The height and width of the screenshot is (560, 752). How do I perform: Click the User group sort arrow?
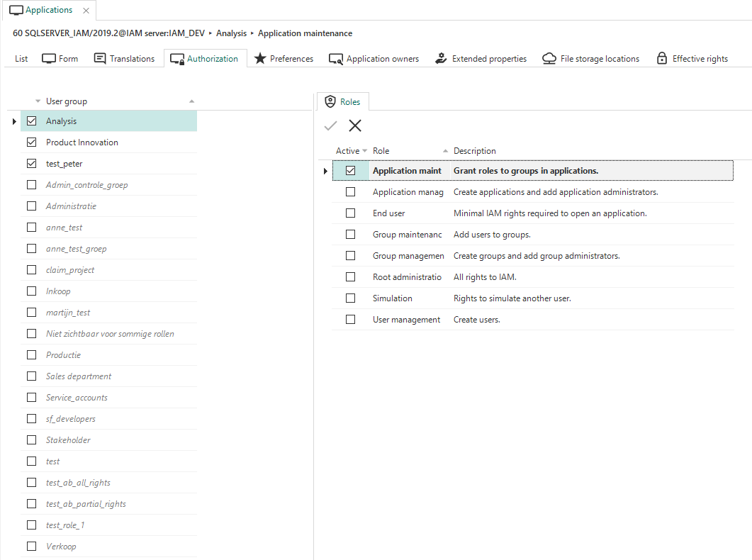[191, 101]
